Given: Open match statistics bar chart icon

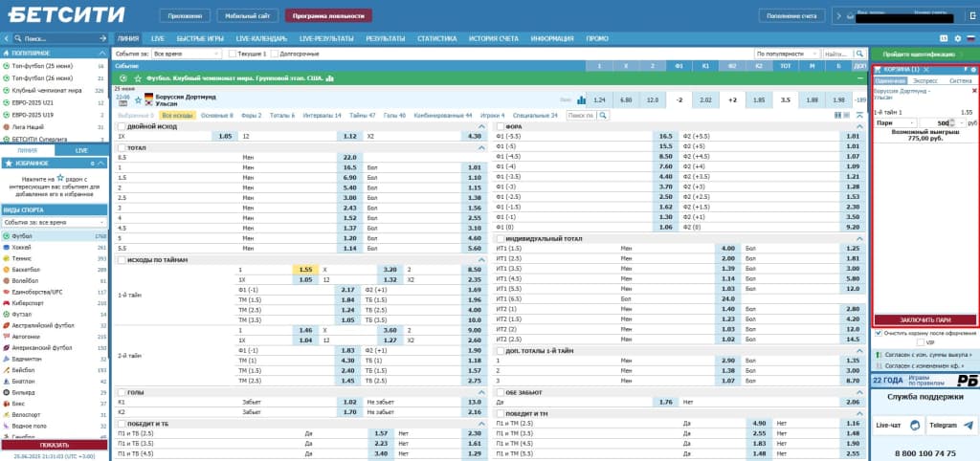Looking at the screenshot, I should tap(581, 99).
